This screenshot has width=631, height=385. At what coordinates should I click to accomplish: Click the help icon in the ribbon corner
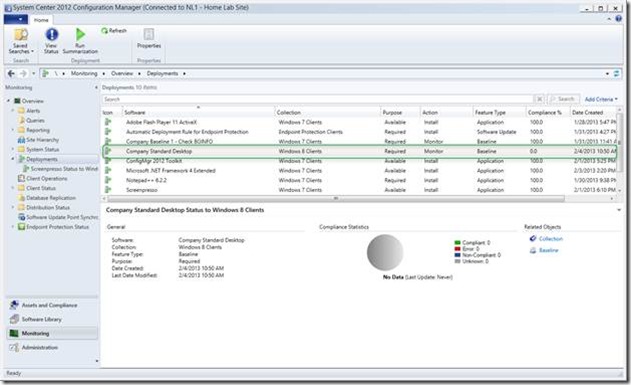[x=619, y=19]
